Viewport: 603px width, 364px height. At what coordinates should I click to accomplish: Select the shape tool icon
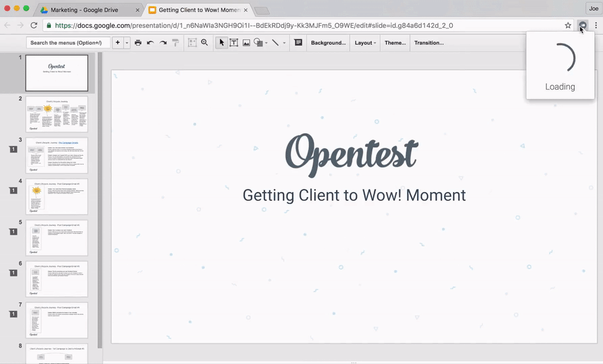click(258, 43)
